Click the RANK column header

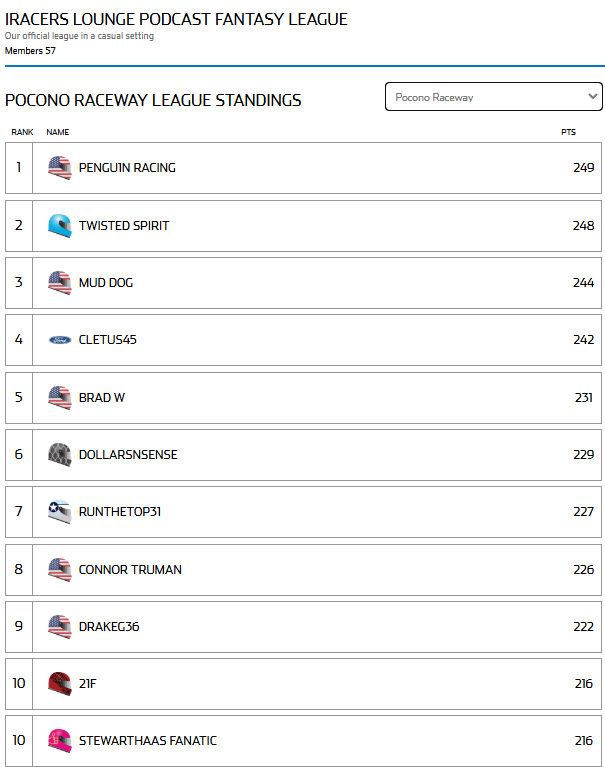22,132
